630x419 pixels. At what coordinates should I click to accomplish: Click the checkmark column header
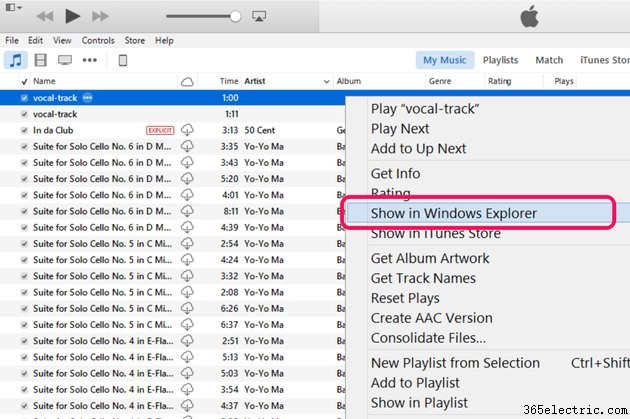point(24,82)
